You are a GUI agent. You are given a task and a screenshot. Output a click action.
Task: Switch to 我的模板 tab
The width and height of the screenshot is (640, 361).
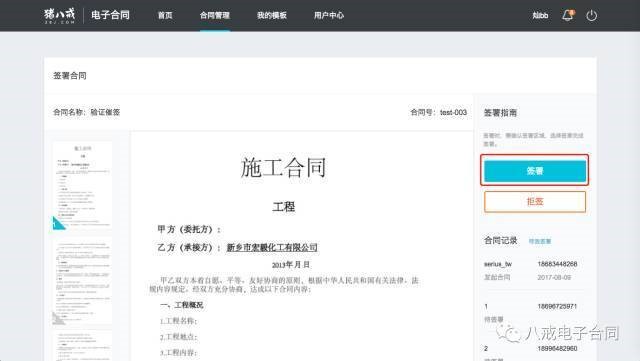[x=272, y=16]
